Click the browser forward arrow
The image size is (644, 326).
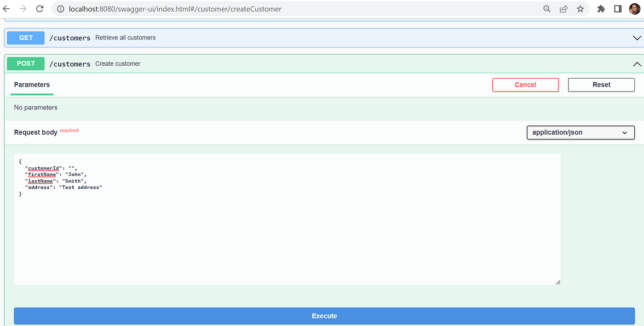point(23,9)
